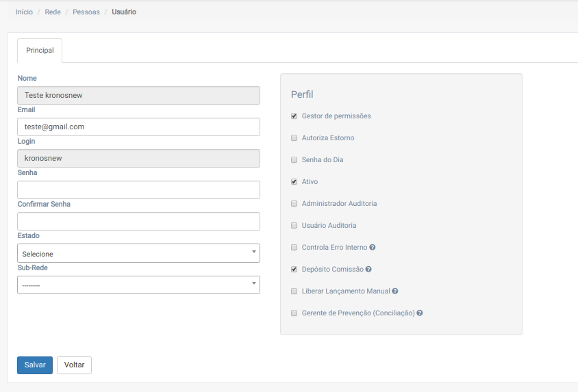578x392 pixels.
Task: Click help icon for Liberar Lançamento Manual
Action: pos(395,291)
